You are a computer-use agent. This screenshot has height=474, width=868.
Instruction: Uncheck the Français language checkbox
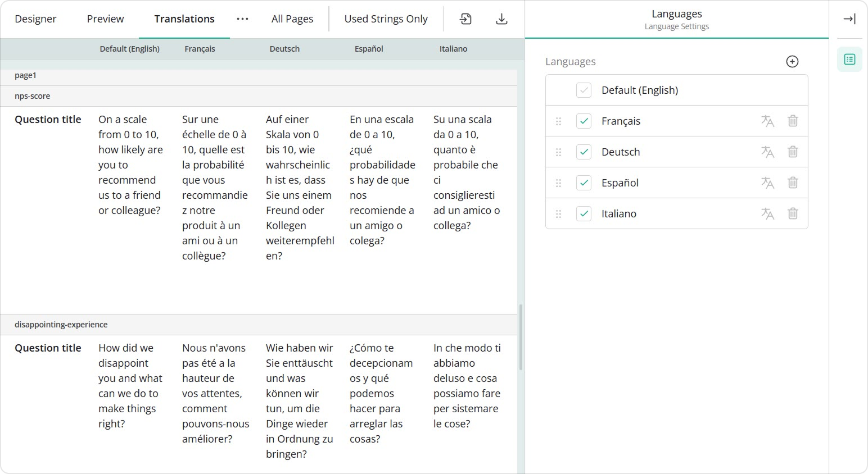click(x=584, y=121)
